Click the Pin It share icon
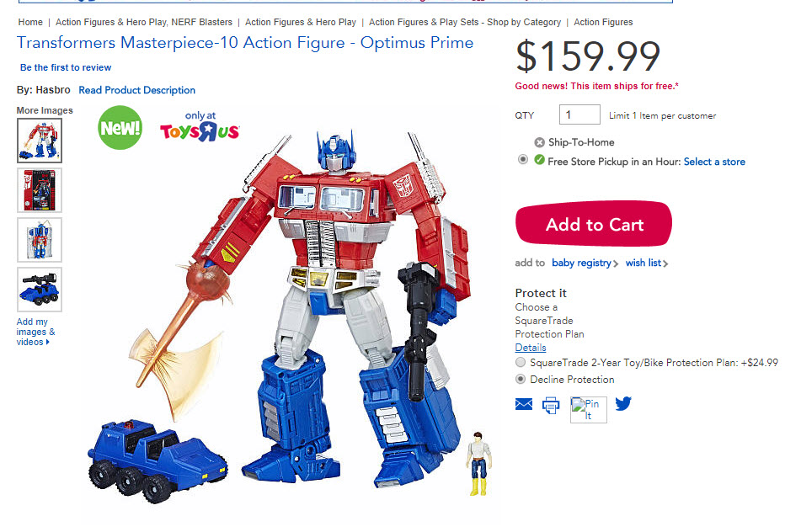This screenshot has height=532, width=785. [x=588, y=409]
